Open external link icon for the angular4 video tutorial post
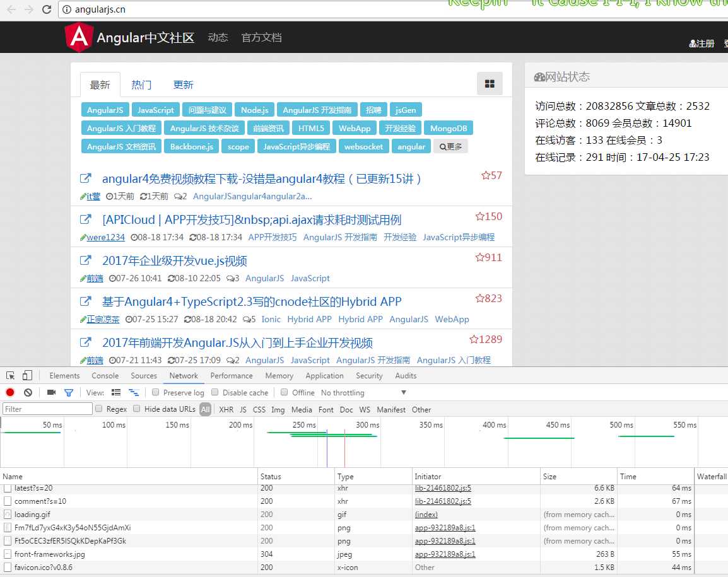The image size is (728, 577). [x=85, y=178]
